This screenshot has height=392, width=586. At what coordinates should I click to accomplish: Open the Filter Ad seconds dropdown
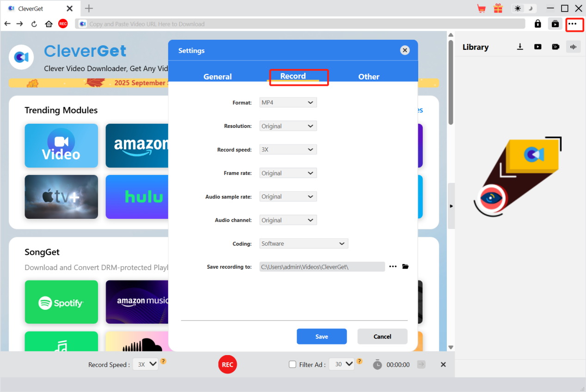coord(342,364)
